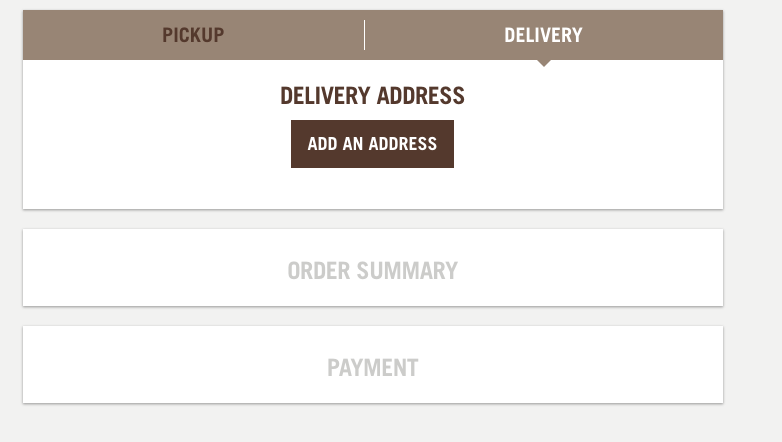782x442 pixels.
Task: Click the word ADDRESS in the brown button
Action: click(x=403, y=144)
